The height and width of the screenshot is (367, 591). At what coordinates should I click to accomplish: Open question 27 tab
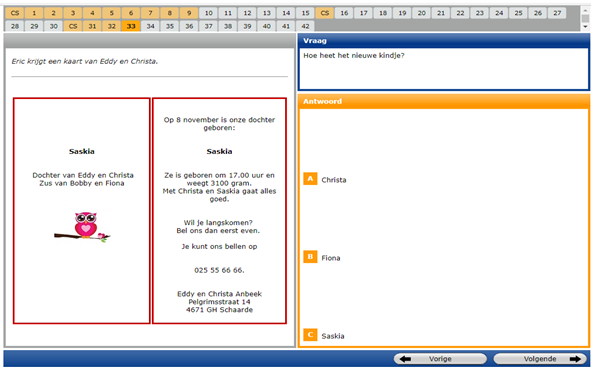click(557, 13)
